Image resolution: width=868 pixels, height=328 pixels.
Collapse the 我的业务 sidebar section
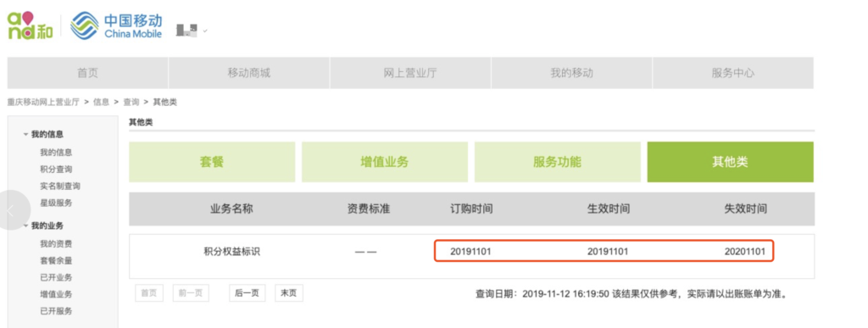tap(43, 225)
